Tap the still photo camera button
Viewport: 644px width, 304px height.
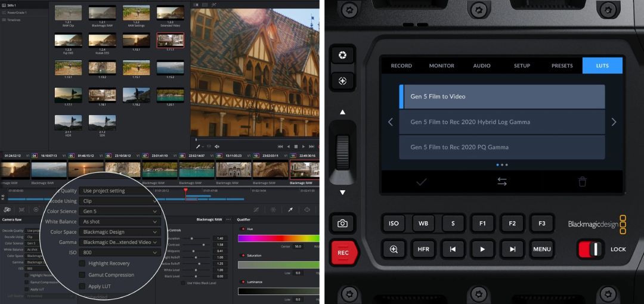342,224
